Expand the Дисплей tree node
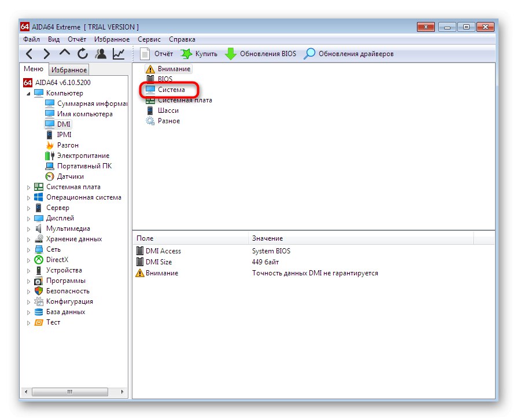Viewport: 517px width, 420px height. click(x=29, y=219)
